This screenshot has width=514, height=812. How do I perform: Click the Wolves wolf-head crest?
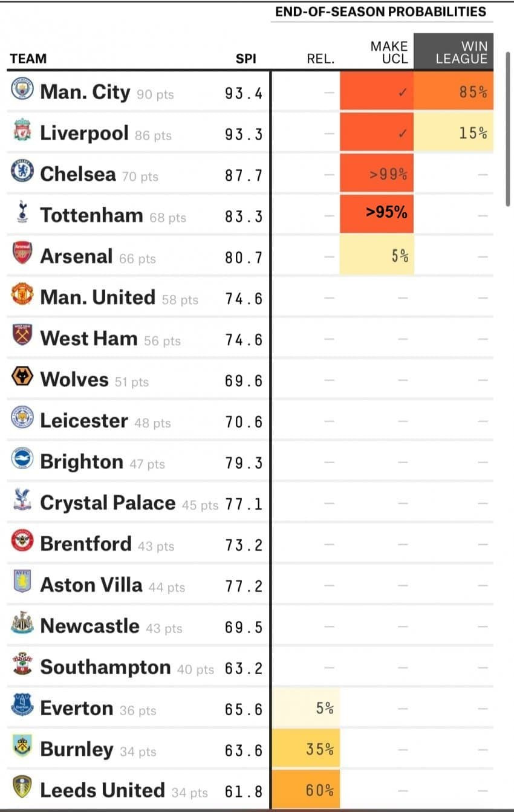22,378
